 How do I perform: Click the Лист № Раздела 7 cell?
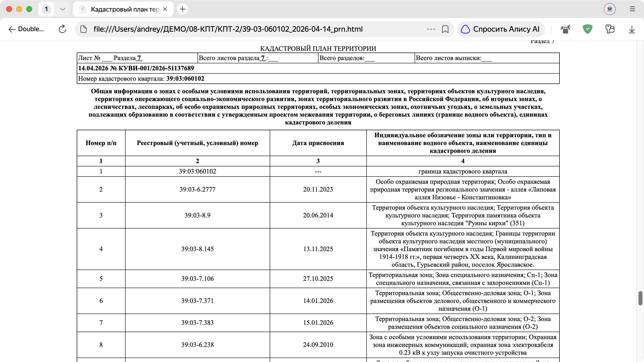(x=137, y=58)
